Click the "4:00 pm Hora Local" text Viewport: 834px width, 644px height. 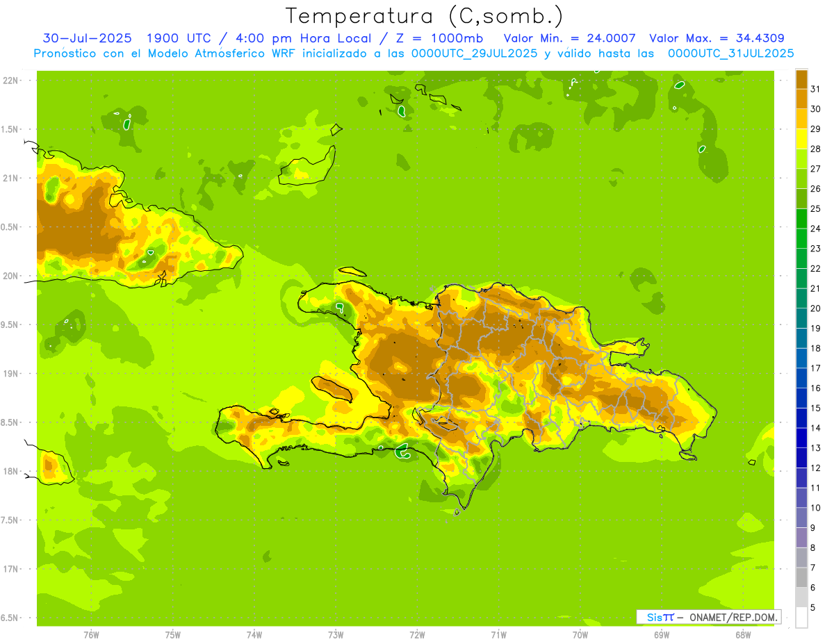coord(306,38)
